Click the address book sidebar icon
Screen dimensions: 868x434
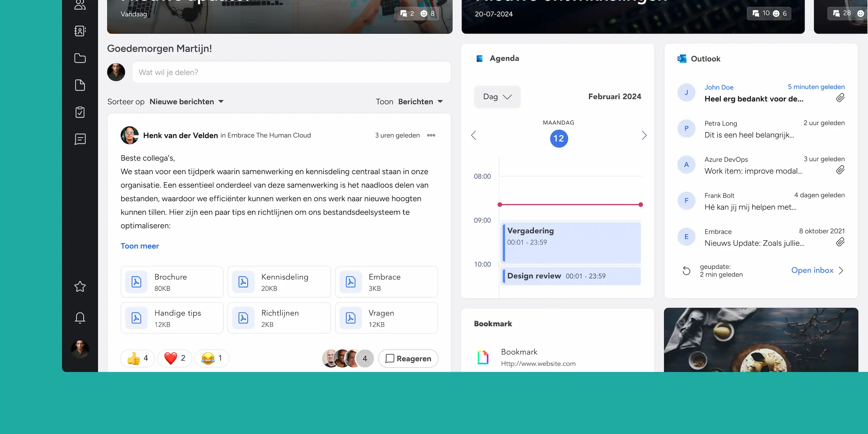pyautogui.click(x=80, y=31)
